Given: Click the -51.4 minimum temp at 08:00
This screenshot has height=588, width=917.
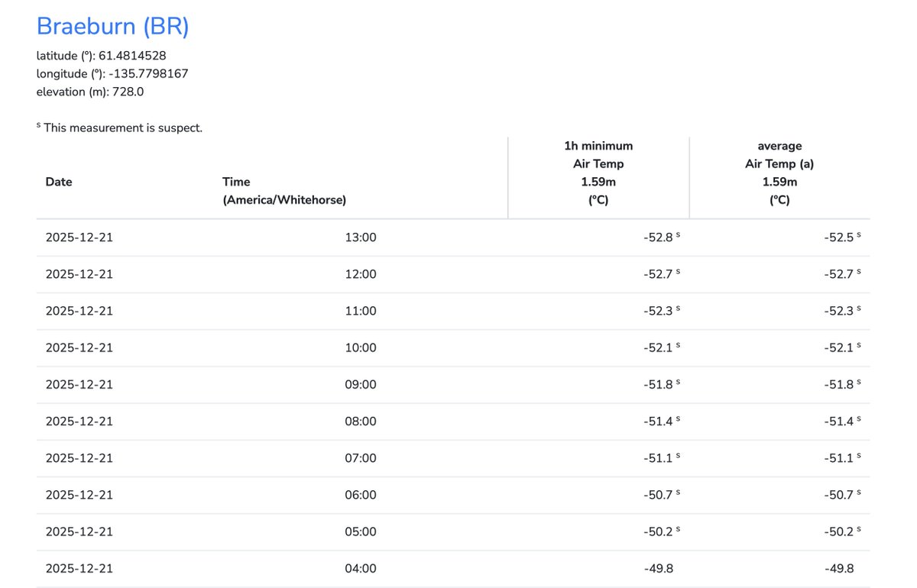Looking at the screenshot, I should tap(662, 422).
